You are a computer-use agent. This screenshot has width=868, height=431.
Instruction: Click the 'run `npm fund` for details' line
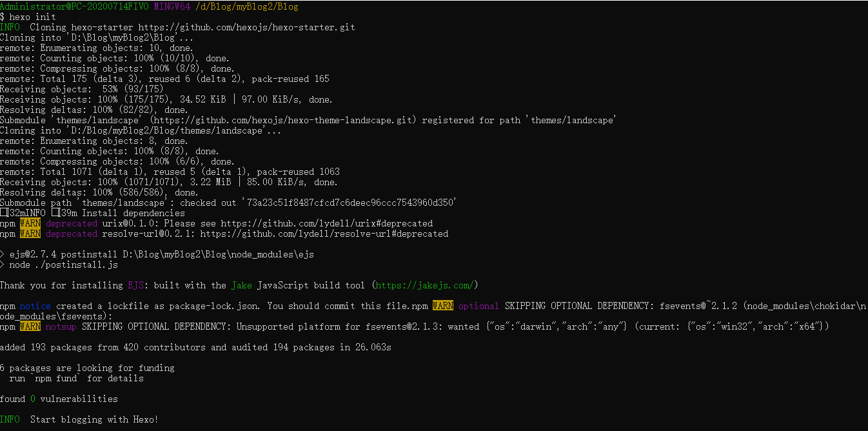77,378
